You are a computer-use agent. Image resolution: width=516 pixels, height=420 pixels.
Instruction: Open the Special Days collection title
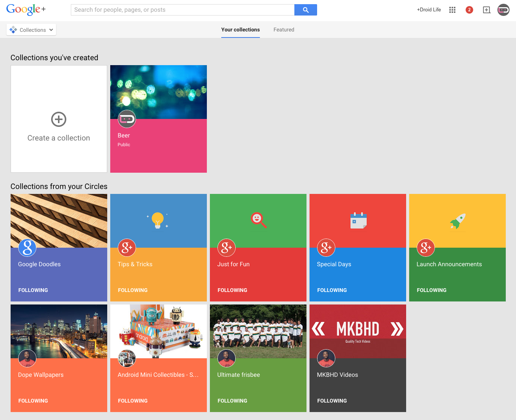(x=334, y=264)
